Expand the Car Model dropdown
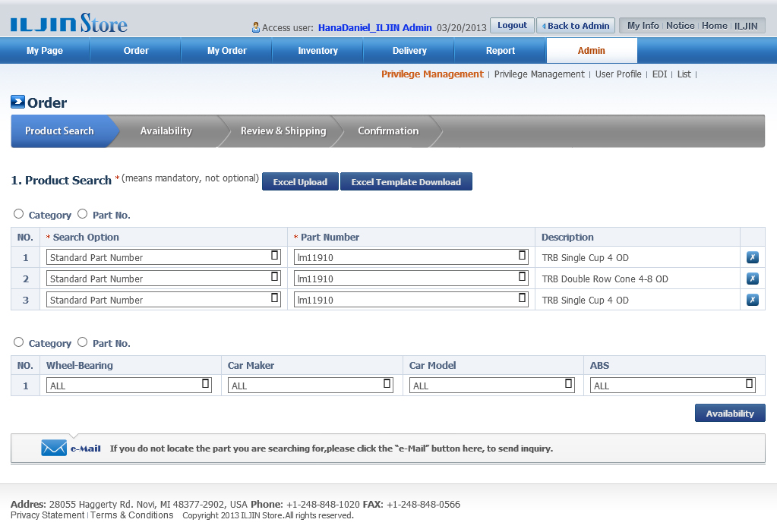This screenshot has height=532, width=777. point(491,386)
